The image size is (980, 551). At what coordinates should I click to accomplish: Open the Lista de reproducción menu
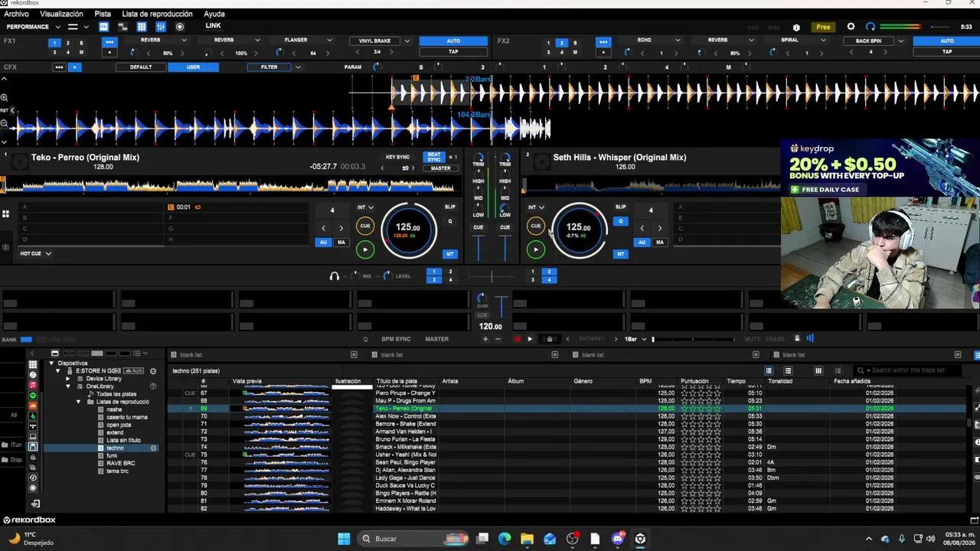(x=157, y=14)
